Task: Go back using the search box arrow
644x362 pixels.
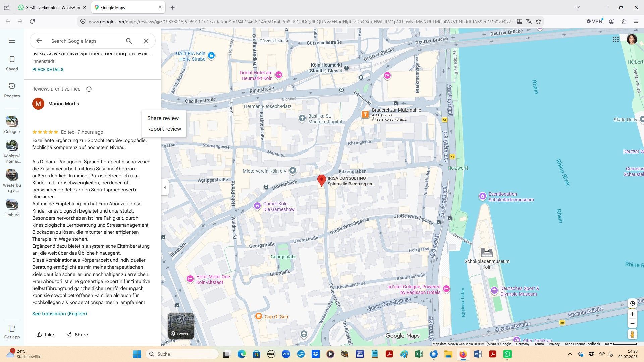Action: coord(39,41)
